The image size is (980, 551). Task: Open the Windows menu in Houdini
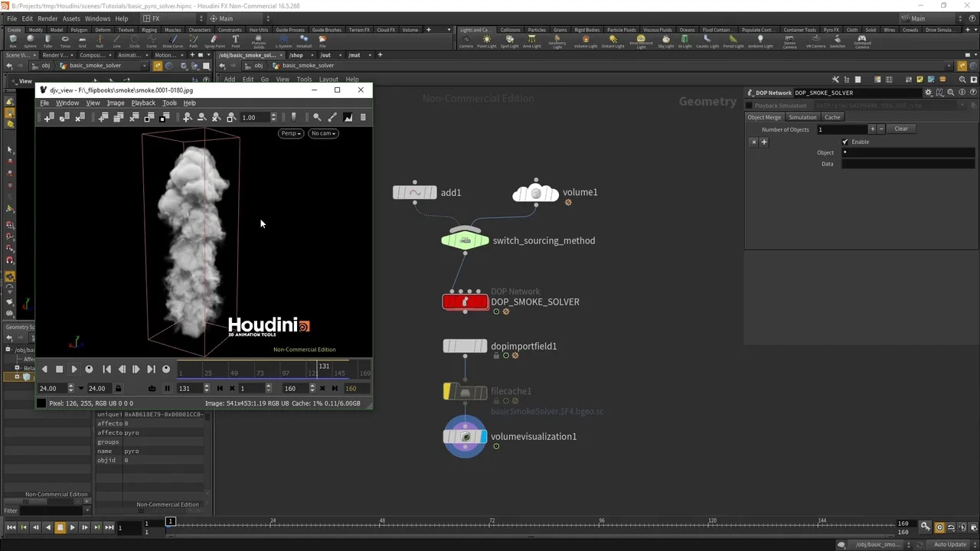pyautogui.click(x=97, y=18)
